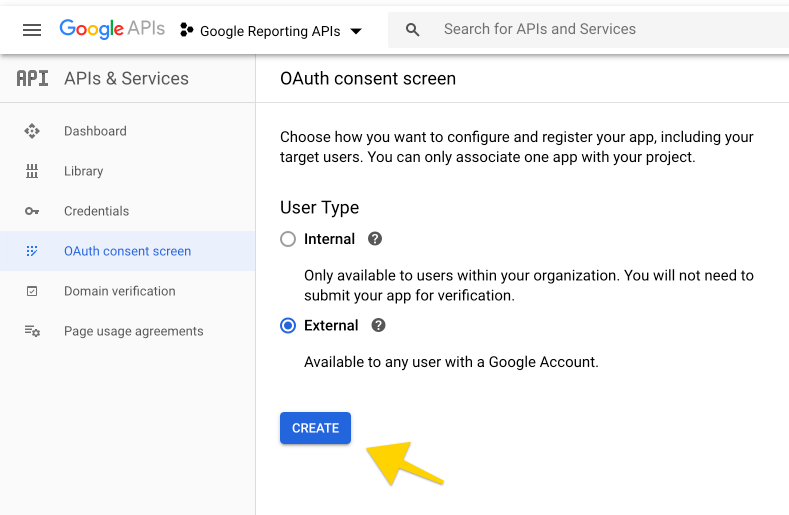This screenshot has height=515, width=789.
Task: Click the OAuth consent screen sidebar icon
Action: (32, 251)
